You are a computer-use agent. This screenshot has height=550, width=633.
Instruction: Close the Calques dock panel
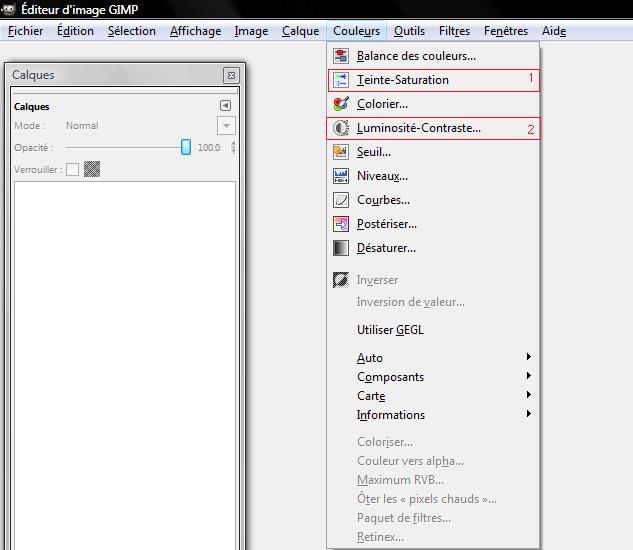point(231,76)
